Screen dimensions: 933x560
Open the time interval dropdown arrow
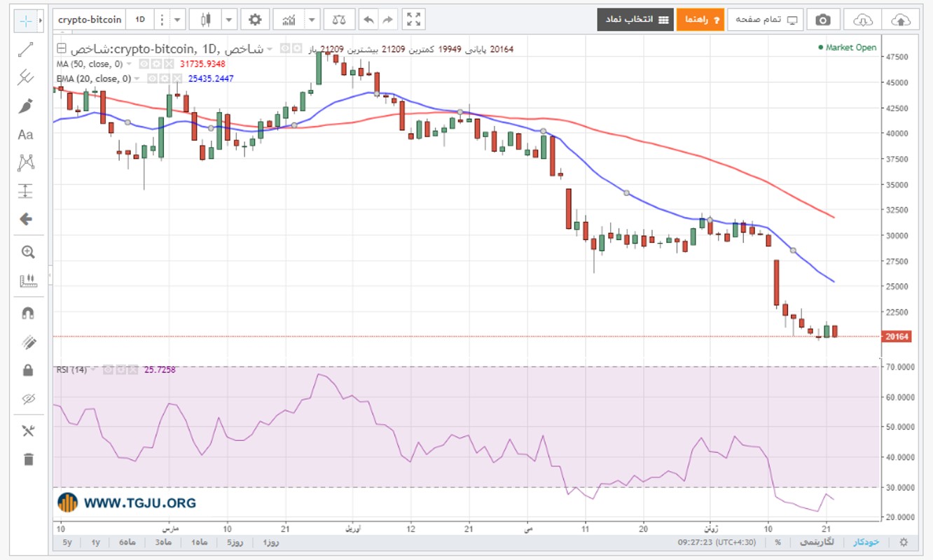(x=177, y=20)
